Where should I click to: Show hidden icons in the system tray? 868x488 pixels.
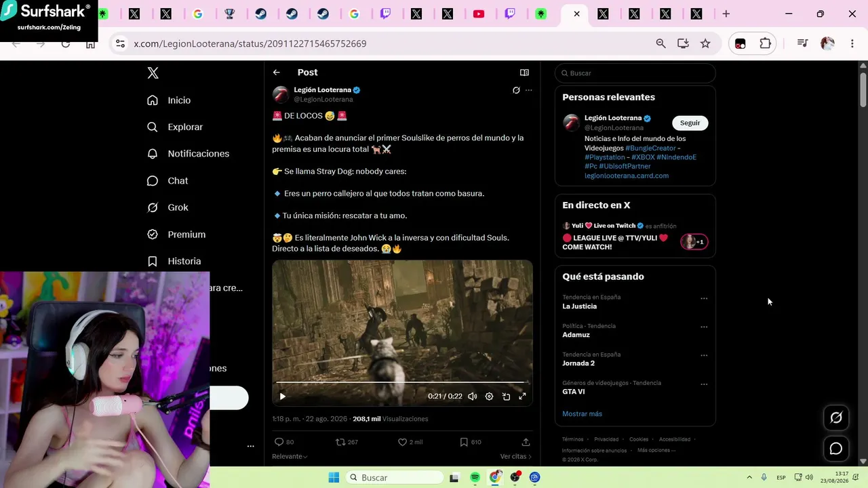point(749,478)
